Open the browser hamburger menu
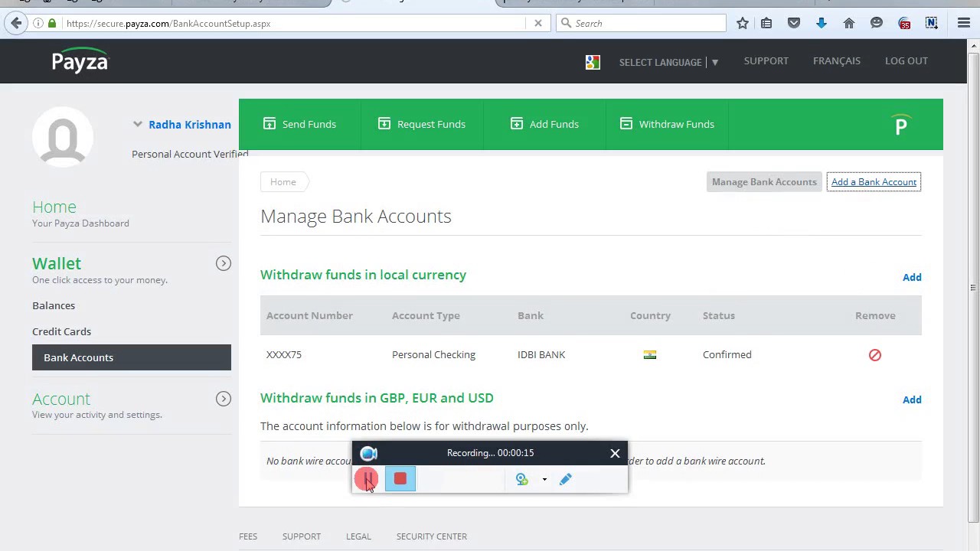 (x=964, y=23)
